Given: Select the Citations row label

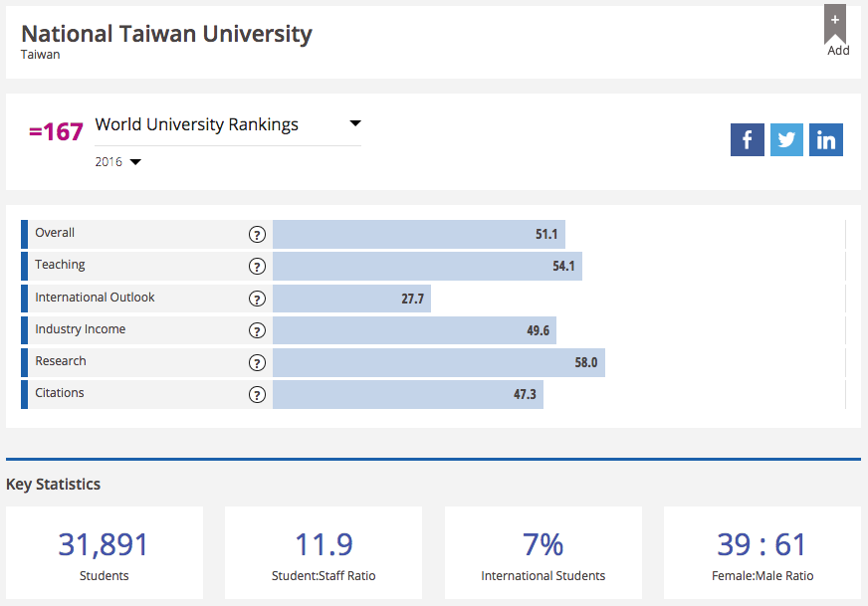Looking at the screenshot, I should tap(60, 393).
